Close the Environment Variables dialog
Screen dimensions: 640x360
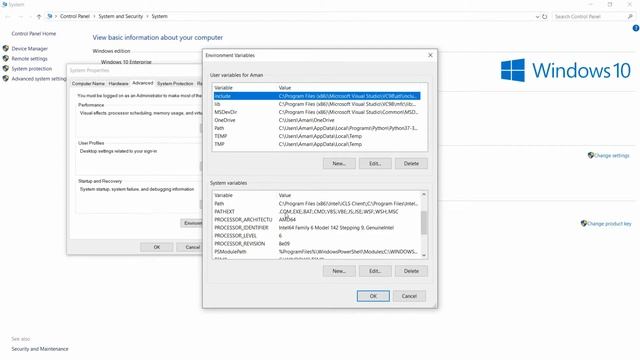[x=430, y=55]
